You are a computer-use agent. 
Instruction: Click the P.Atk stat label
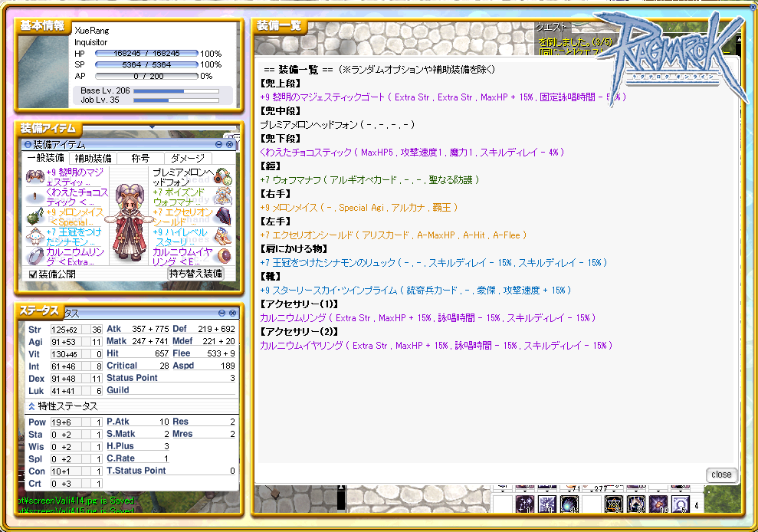[x=118, y=422]
